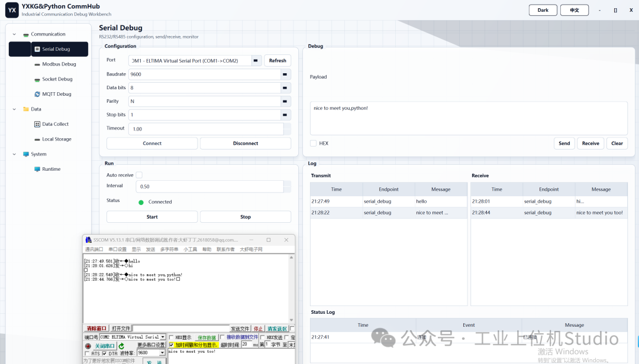
Task: Open the MQTT Debug page
Action: pyautogui.click(x=57, y=94)
